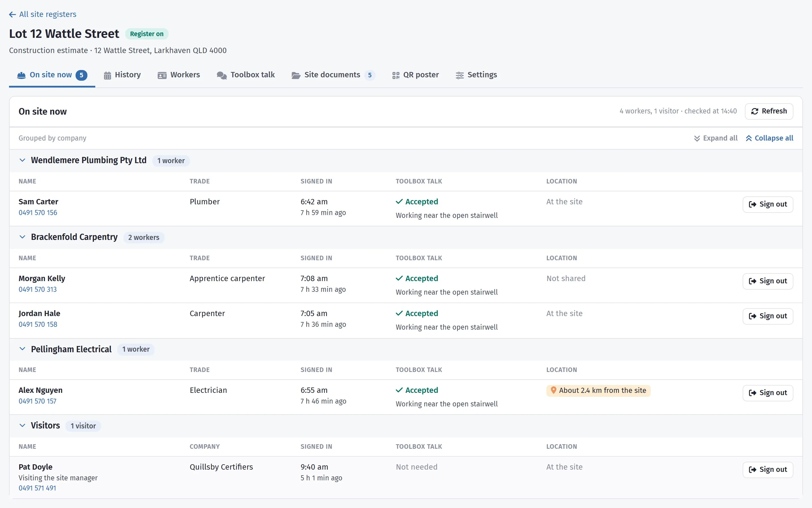Collapse the Brackenfold Carpentry group chevron

22,237
